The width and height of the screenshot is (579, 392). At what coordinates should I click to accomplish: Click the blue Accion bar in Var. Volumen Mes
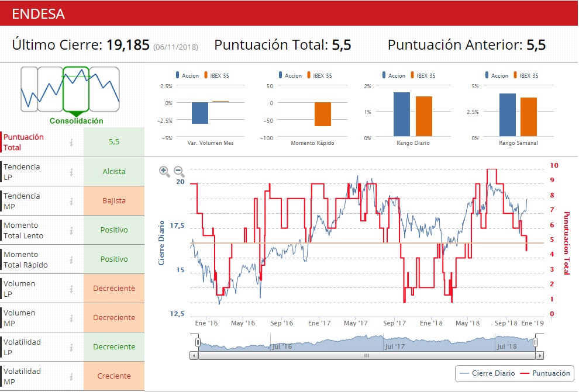pyautogui.click(x=200, y=113)
